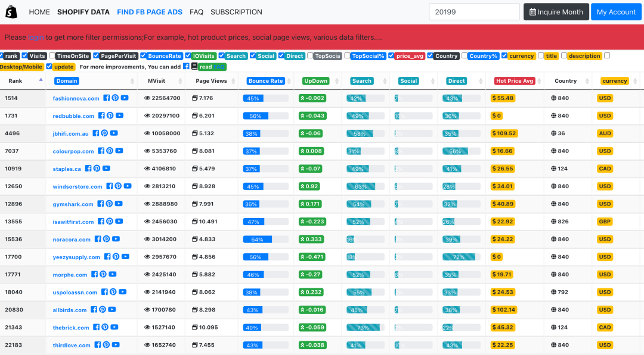Open SUBSCRIPTION nav item
This screenshot has width=644, height=355.
click(x=236, y=12)
